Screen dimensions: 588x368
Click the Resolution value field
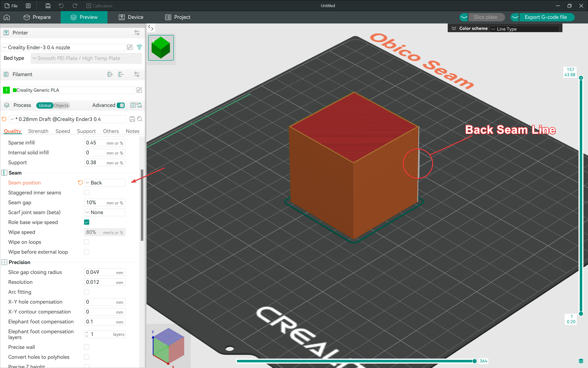105,282
